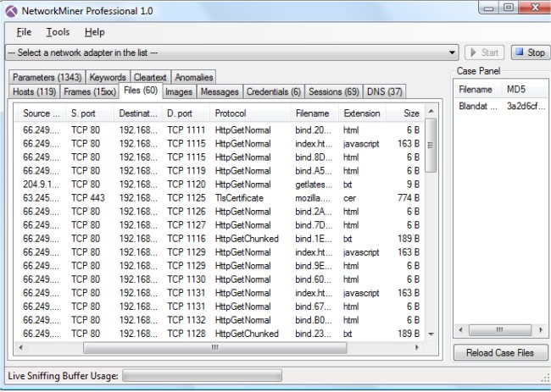The image size is (551, 392).
Task: Expand the network adapter selection dropdown
Action: [452, 52]
